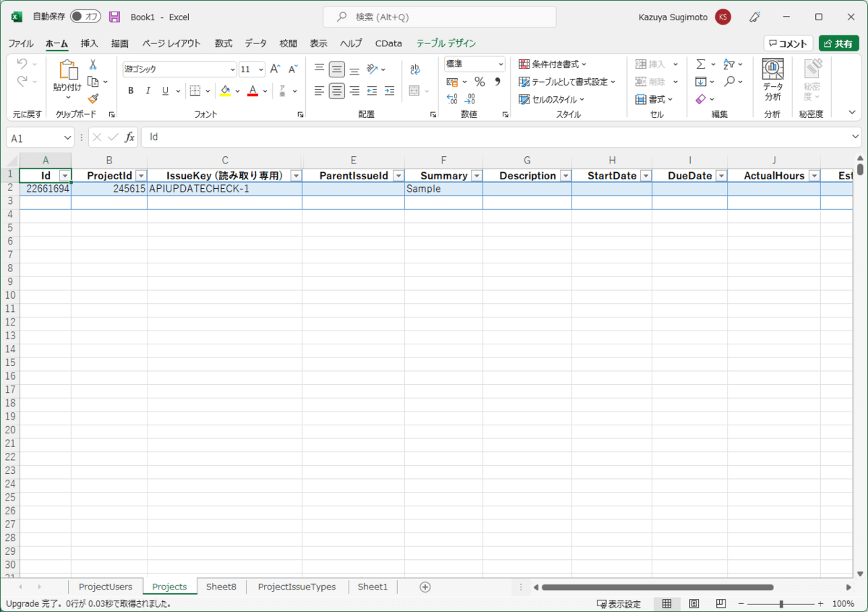
Task: Apply Bold formatting to the cell
Action: (x=131, y=91)
